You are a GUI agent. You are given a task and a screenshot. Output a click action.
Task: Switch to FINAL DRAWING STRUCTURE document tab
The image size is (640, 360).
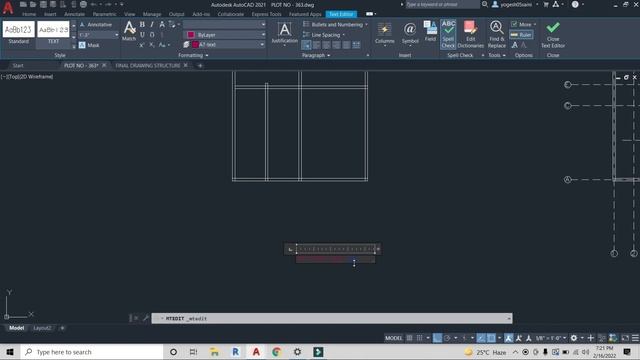[x=148, y=65]
